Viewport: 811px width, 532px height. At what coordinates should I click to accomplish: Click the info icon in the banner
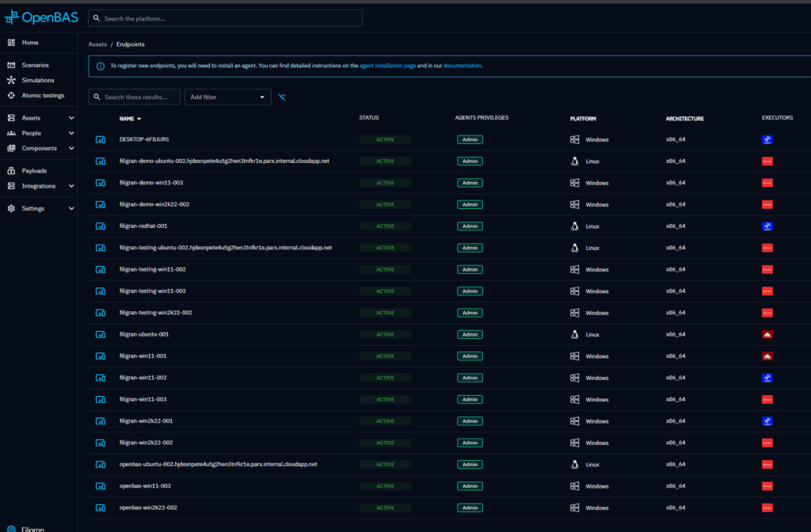pyautogui.click(x=101, y=66)
